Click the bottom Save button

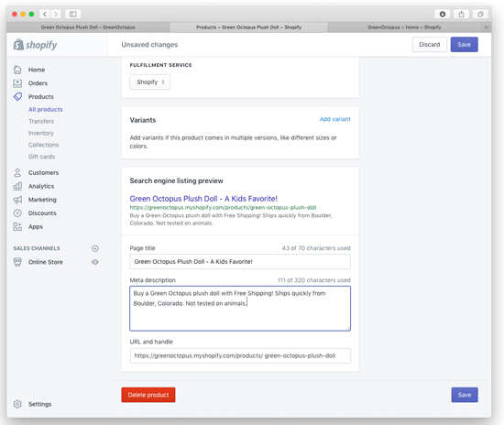tap(465, 395)
